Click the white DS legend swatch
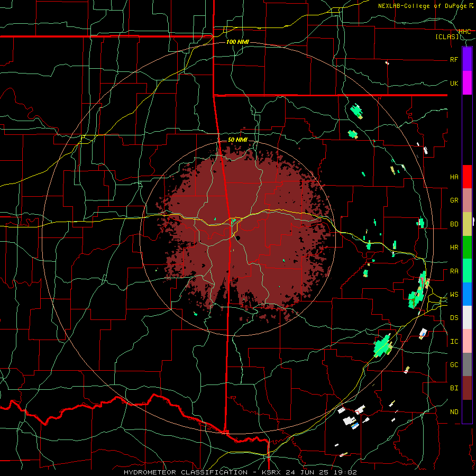 pyautogui.click(x=467, y=317)
